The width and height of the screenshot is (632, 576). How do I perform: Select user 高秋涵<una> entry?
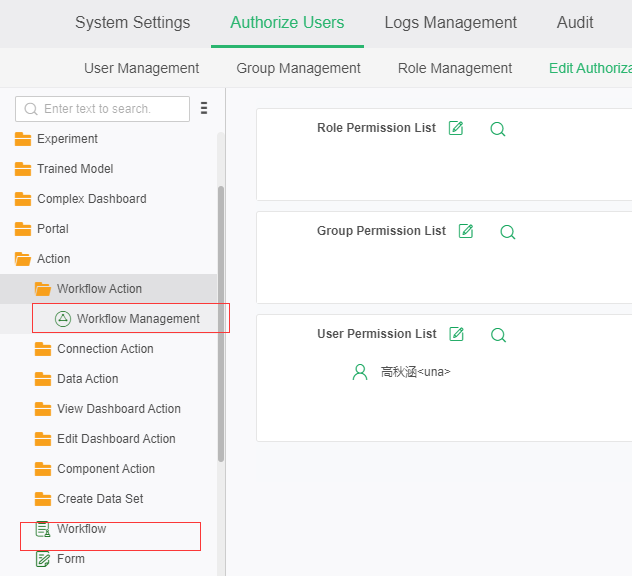point(414,372)
